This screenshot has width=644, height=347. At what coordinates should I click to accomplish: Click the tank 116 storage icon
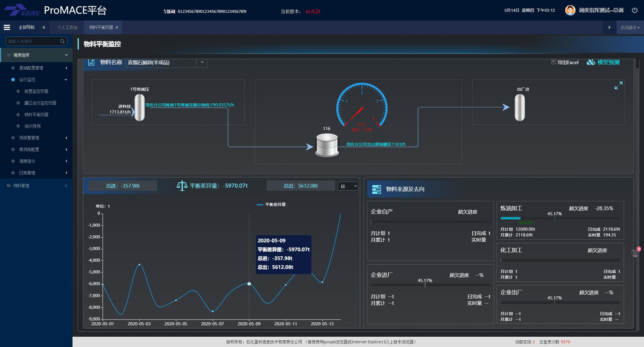click(x=327, y=145)
